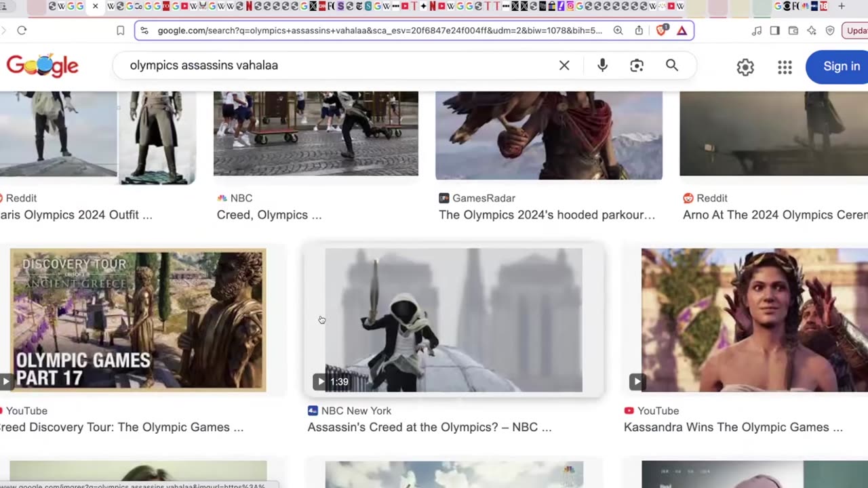Reload the page with the refresh icon
Image resolution: width=868 pixels, height=488 pixels.
pyautogui.click(x=22, y=30)
